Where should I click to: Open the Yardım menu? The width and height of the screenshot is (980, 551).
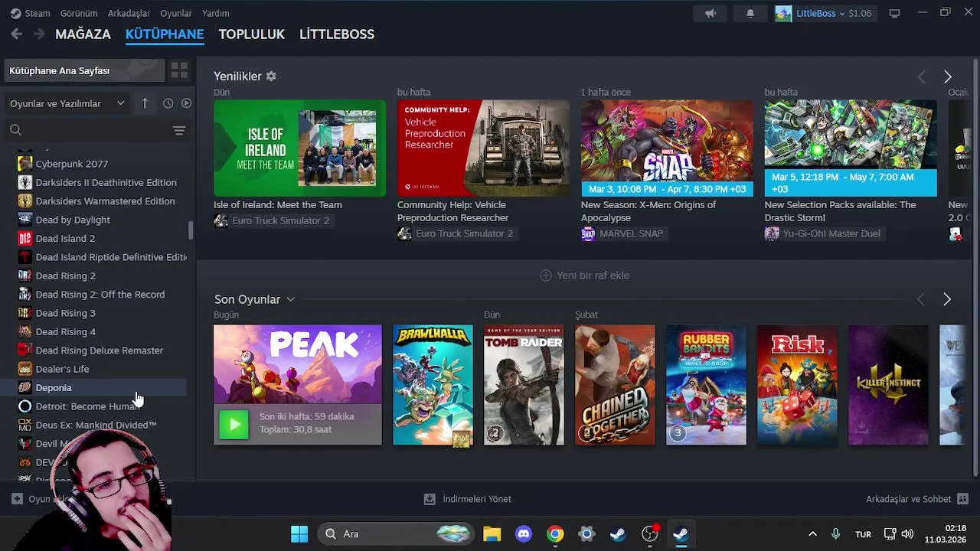(x=215, y=13)
